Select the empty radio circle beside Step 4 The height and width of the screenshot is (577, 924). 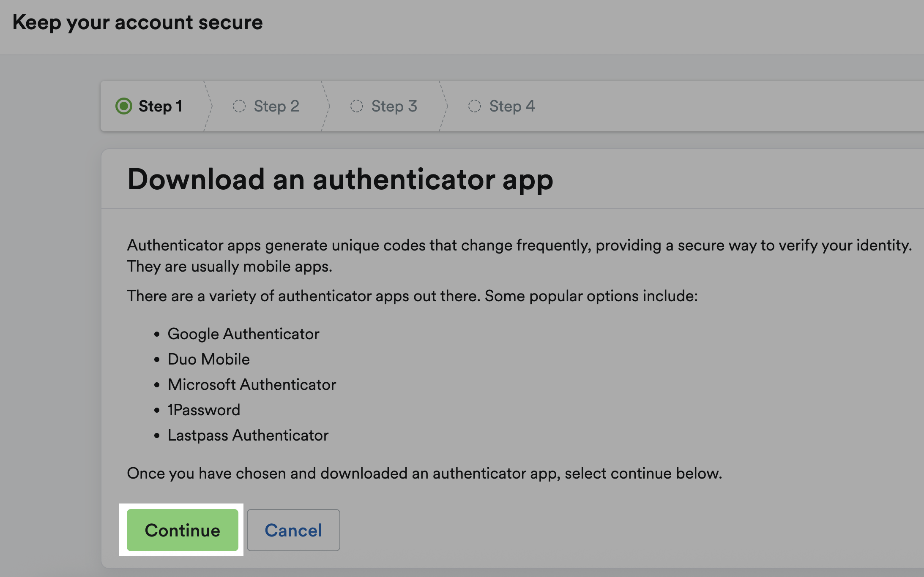475,106
